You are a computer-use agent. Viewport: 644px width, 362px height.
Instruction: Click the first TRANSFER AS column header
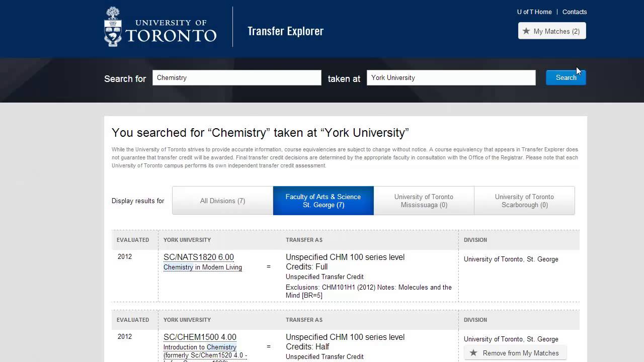click(304, 240)
